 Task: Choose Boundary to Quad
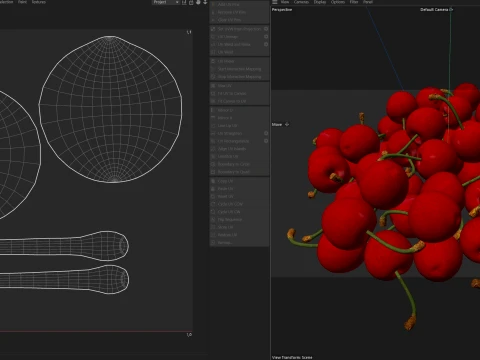(239, 172)
